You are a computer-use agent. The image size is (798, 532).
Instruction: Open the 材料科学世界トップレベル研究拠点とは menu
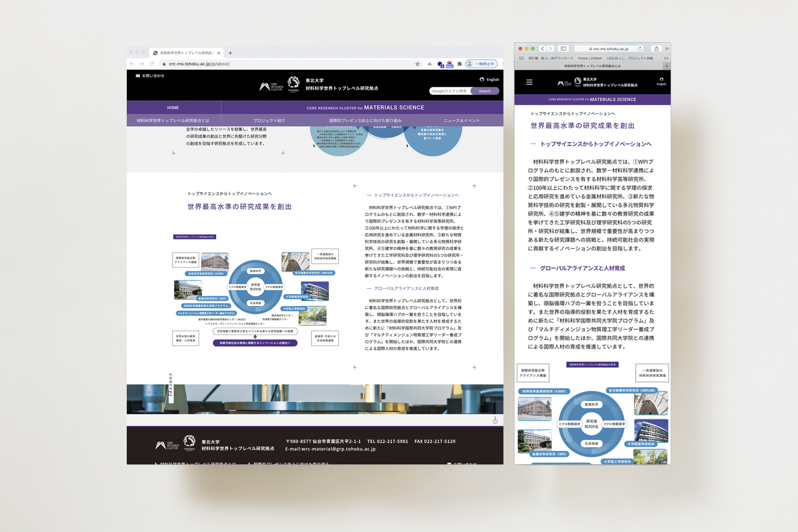173,121
